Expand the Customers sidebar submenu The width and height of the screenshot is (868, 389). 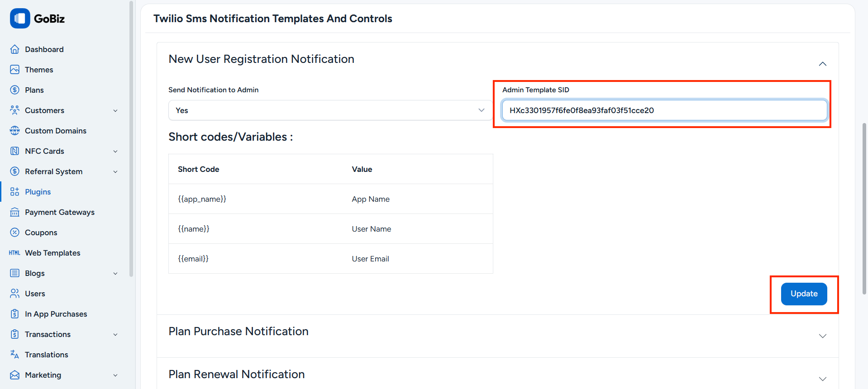pyautogui.click(x=116, y=110)
